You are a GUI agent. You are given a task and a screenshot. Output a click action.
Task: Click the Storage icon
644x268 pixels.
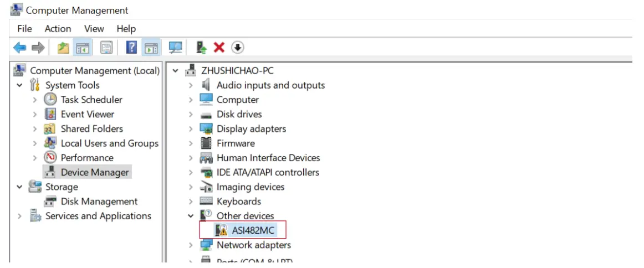pos(35,187)
